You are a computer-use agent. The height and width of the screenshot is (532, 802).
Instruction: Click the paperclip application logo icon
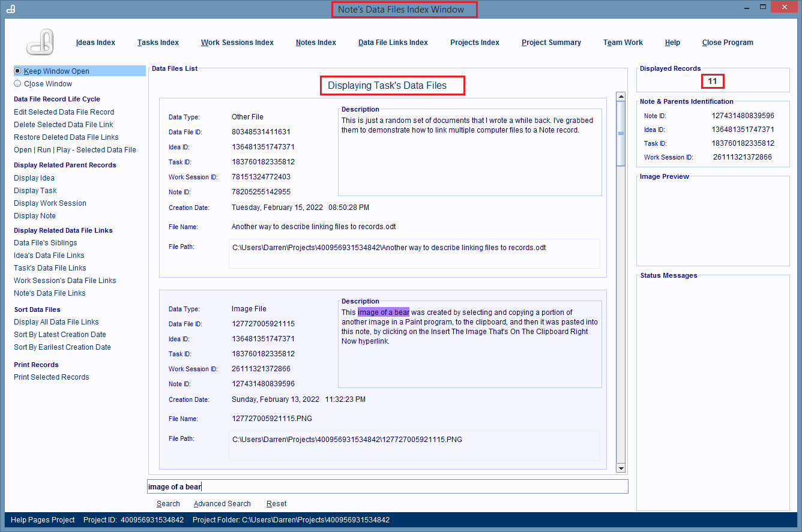[x=40, y=43]
